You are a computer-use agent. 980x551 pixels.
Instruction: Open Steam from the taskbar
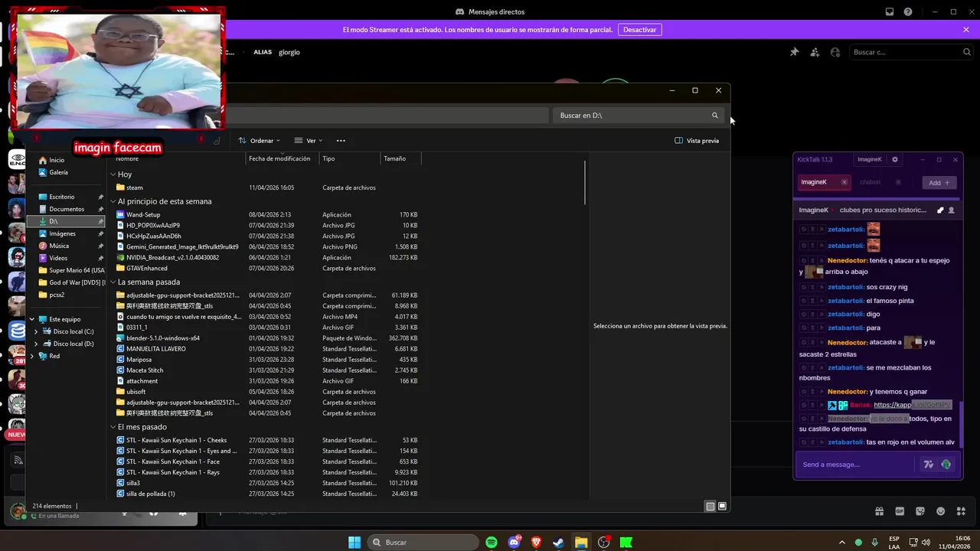pos(559,543)
